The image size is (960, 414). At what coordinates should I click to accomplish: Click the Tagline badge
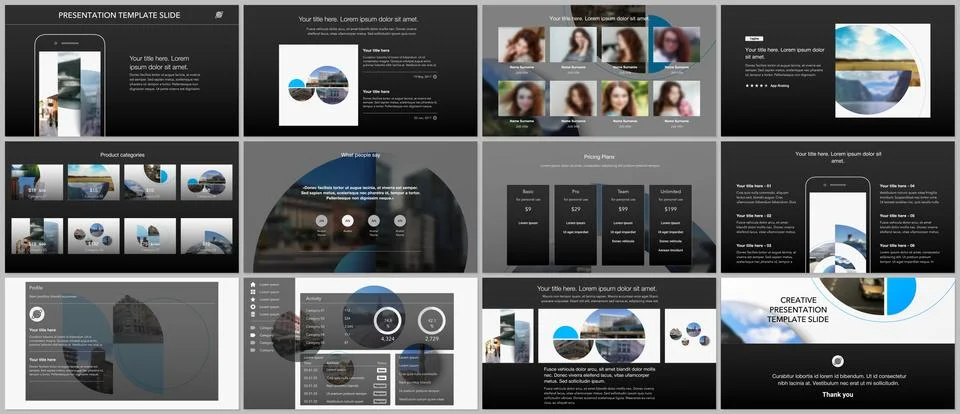tap(754, 39)
